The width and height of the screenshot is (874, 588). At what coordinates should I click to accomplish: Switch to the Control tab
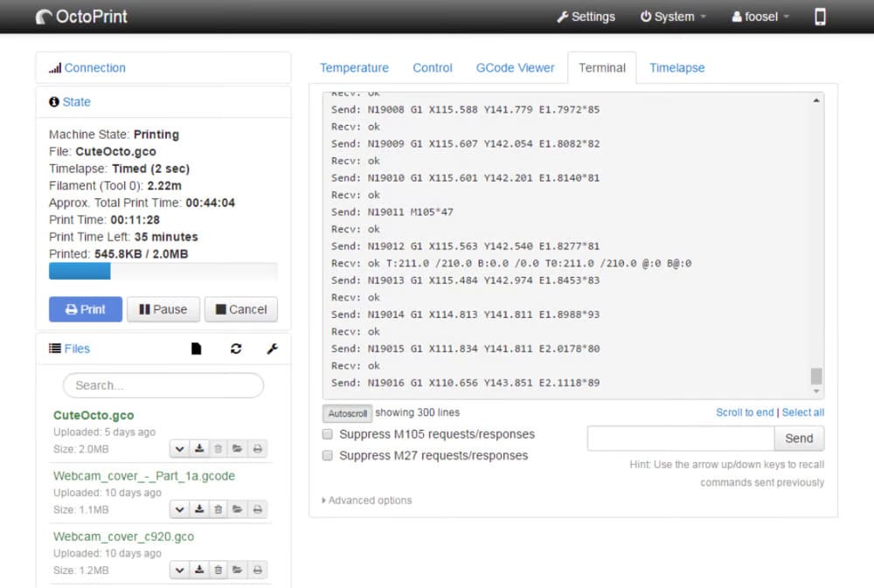pyautogui.click(x=433, y=68)
